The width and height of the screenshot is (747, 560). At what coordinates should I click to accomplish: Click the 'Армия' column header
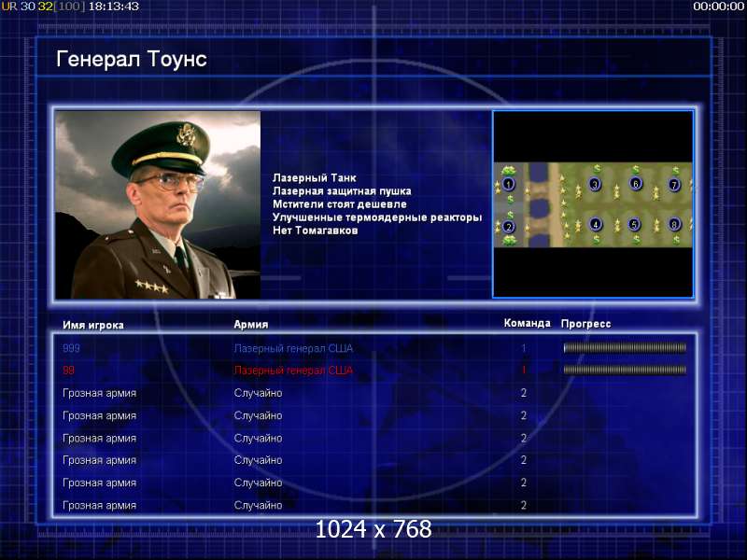251,324
